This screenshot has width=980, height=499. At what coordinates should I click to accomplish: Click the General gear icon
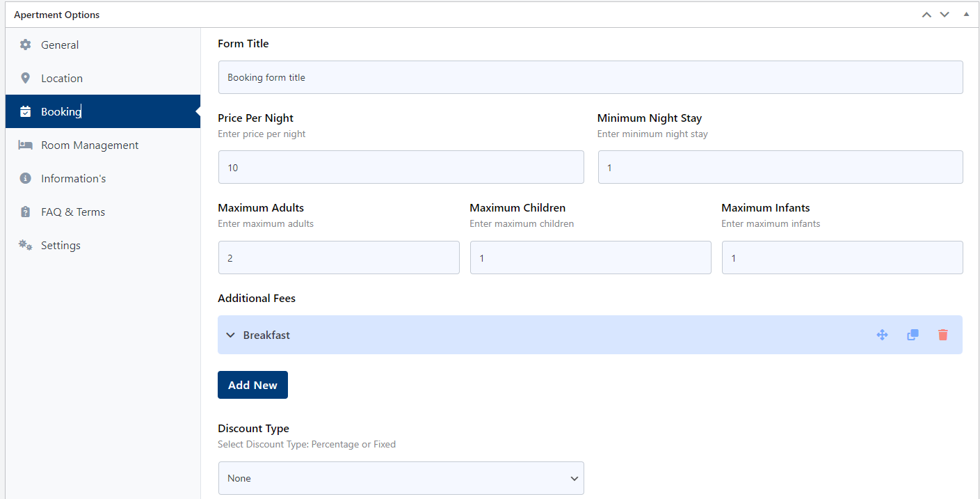pyautogui.click(x=25, y=45)
